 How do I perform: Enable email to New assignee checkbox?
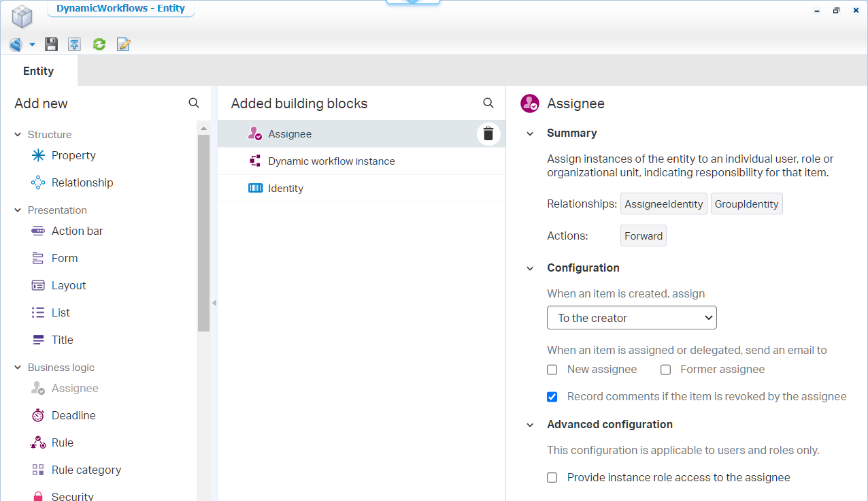tap(552, 370)
